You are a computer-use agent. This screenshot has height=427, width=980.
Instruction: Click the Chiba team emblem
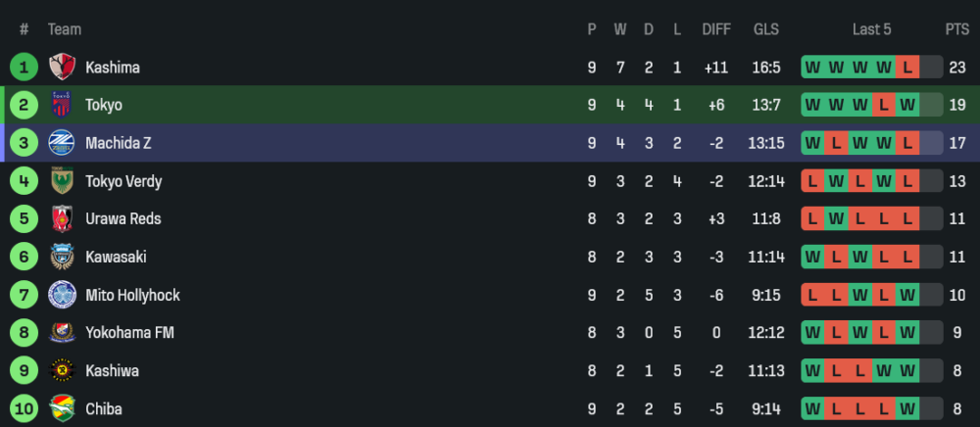pos(62,408)
